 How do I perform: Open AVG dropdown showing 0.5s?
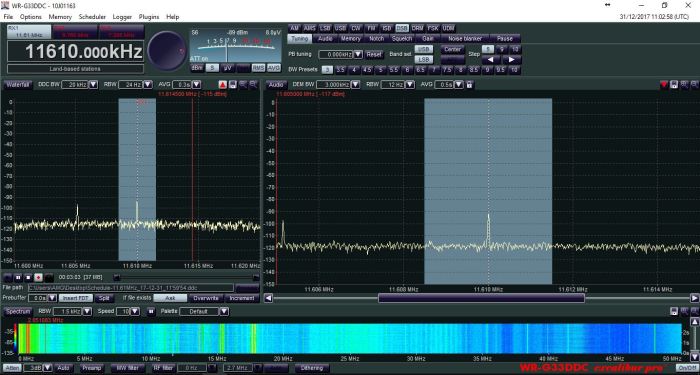pyautogui.click(x=459, y=85)
